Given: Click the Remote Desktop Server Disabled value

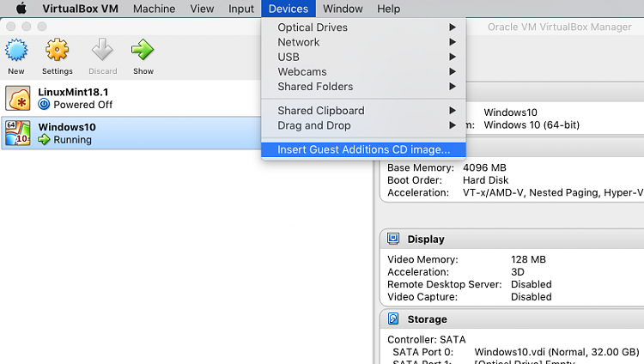Looking at the screenshot, I should [531, 284].
